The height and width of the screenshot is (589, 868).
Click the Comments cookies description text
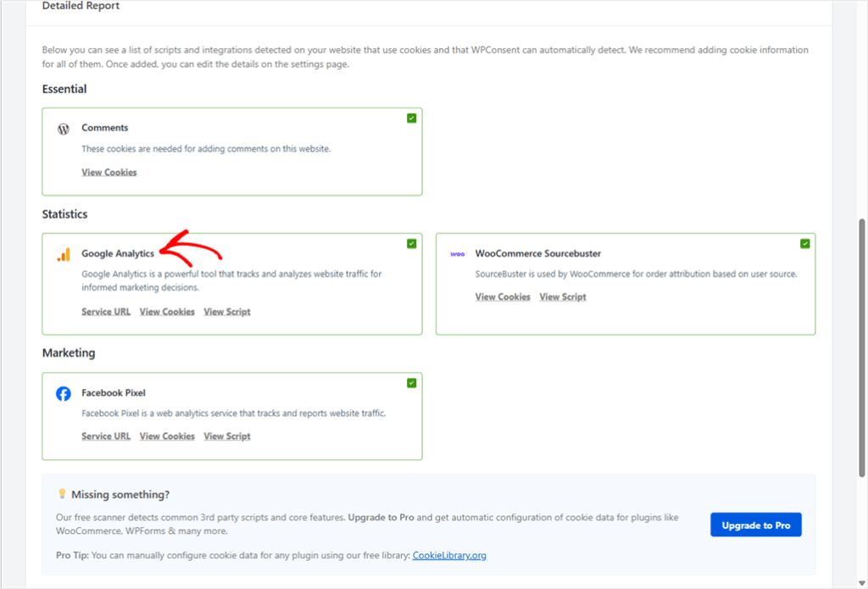point(206,149)
